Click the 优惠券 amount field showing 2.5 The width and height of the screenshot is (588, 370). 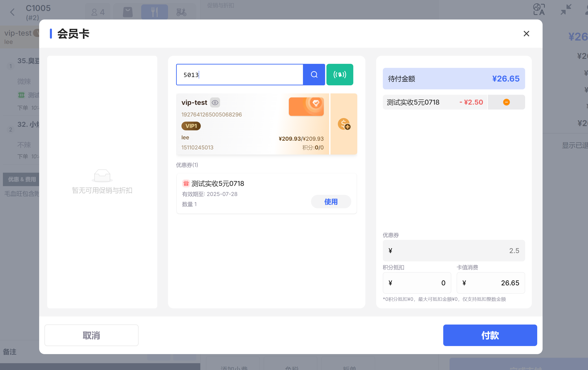(x=454, y=250)
